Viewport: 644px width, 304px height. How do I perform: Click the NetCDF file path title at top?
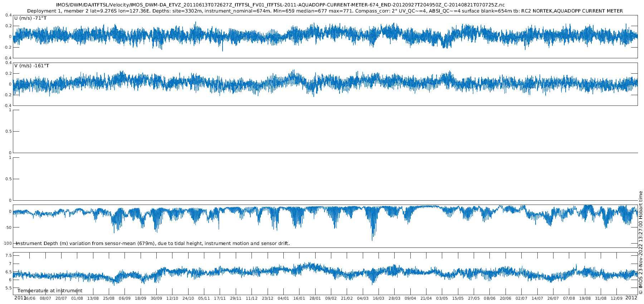pos(280,5)
